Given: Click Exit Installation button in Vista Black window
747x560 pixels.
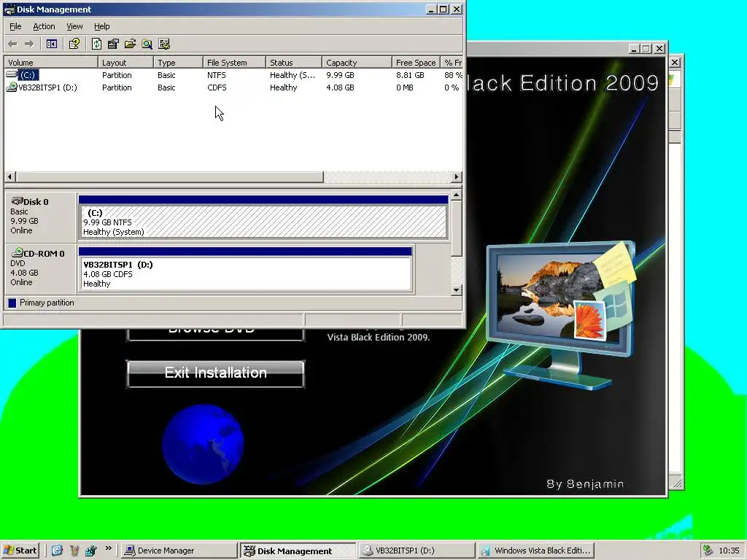Looking at the screenshot, I should [x=215, y=373].
